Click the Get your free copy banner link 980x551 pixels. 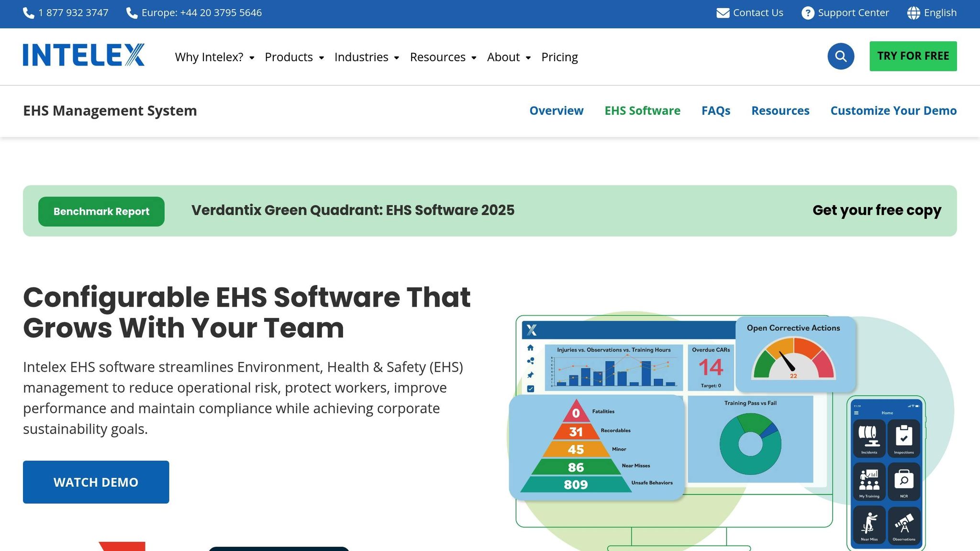tap(877, 210)
